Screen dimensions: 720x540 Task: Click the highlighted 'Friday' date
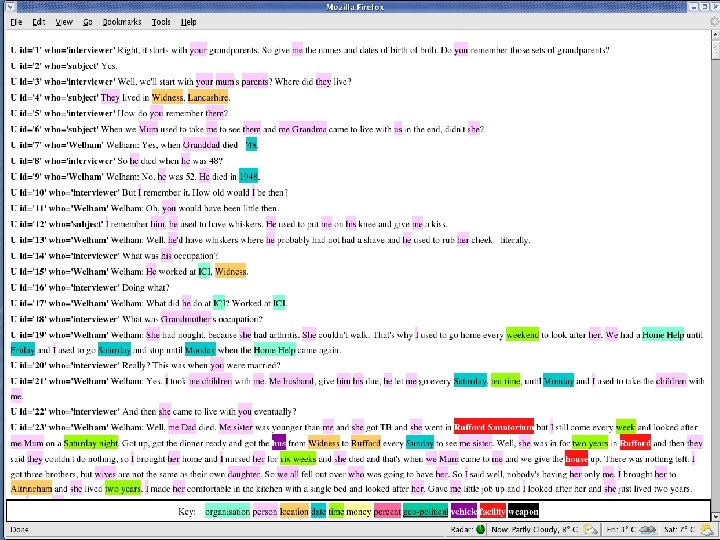point(22,350)
